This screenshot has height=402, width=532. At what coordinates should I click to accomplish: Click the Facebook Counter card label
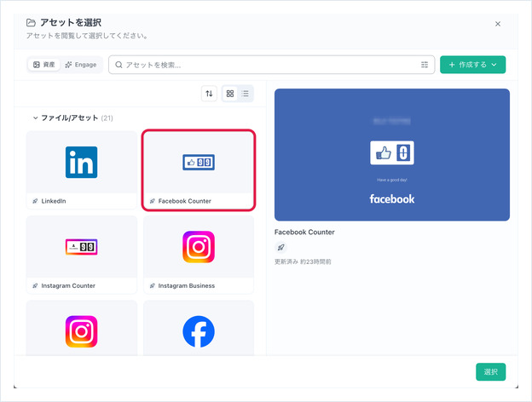[184, 201]
